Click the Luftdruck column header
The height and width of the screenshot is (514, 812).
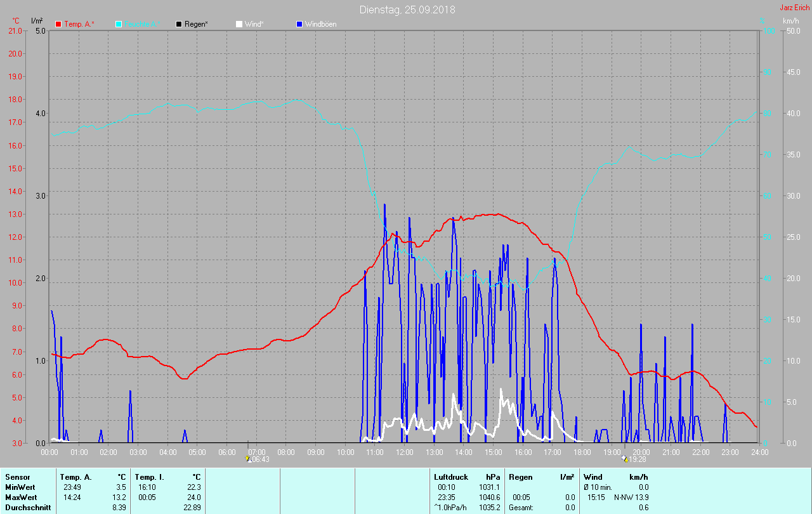pos(451,477)
